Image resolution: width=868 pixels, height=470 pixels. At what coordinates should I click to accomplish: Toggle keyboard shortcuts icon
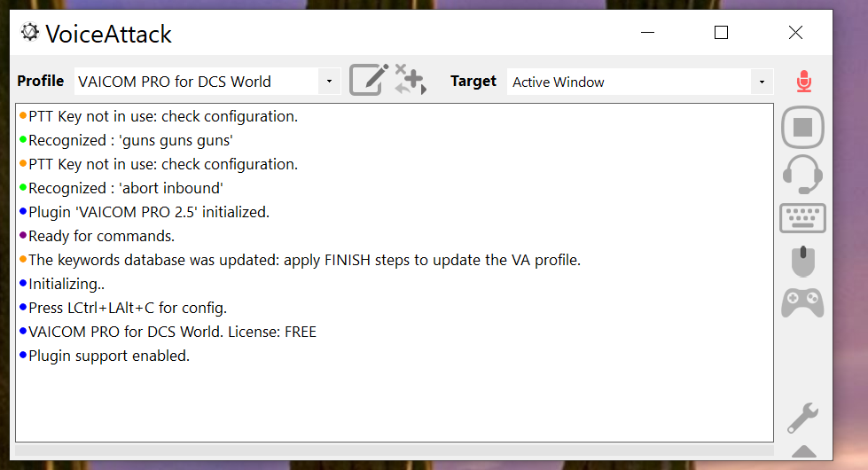click(x=802, y=218)
